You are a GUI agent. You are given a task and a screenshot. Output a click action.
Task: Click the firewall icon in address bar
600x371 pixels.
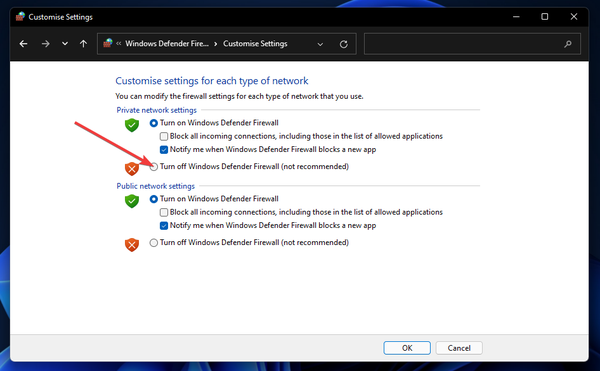[x=108, y=43]
